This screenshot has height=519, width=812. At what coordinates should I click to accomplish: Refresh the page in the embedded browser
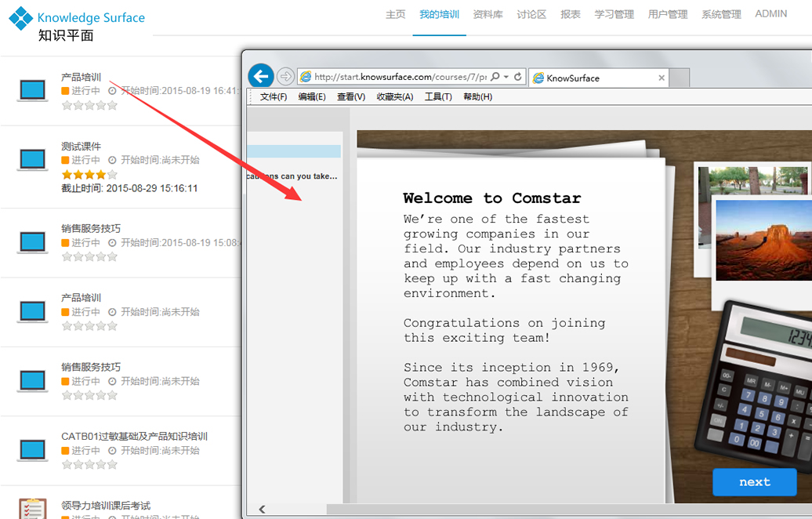518,77
